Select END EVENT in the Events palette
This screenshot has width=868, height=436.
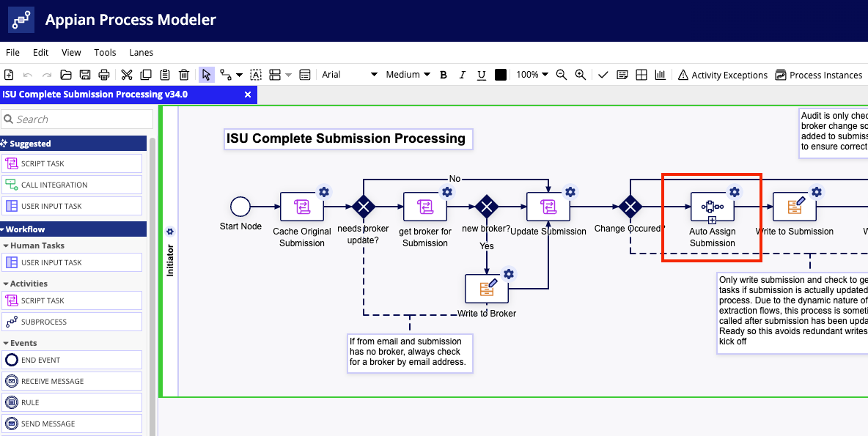[x=72, y=361]
